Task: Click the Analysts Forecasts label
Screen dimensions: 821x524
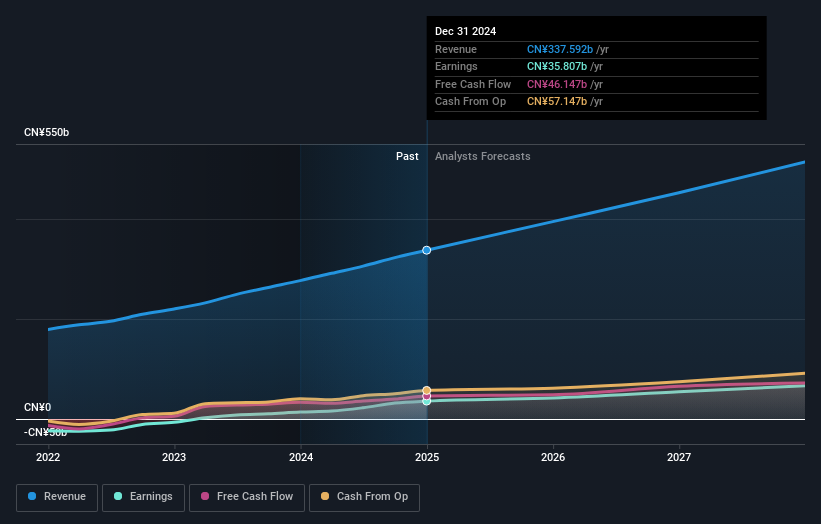Action: coord(483,156)
